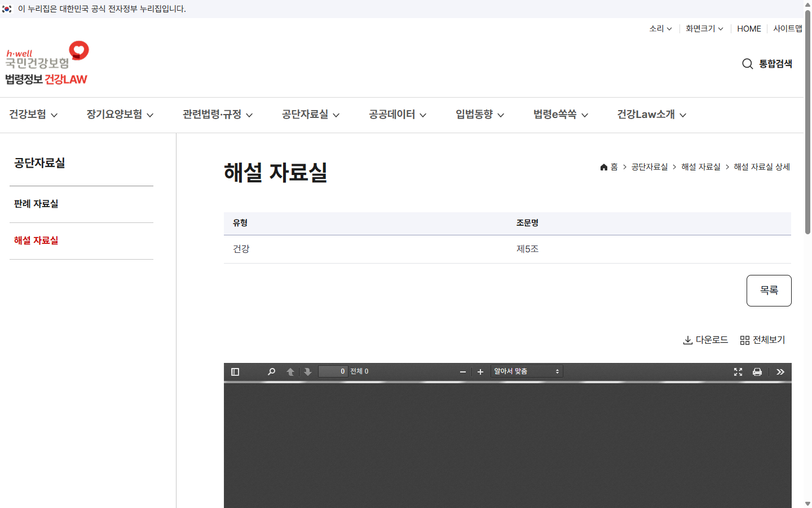Open the 건강LAW logo home link
The image size is (812, 508).
[47, 63]
